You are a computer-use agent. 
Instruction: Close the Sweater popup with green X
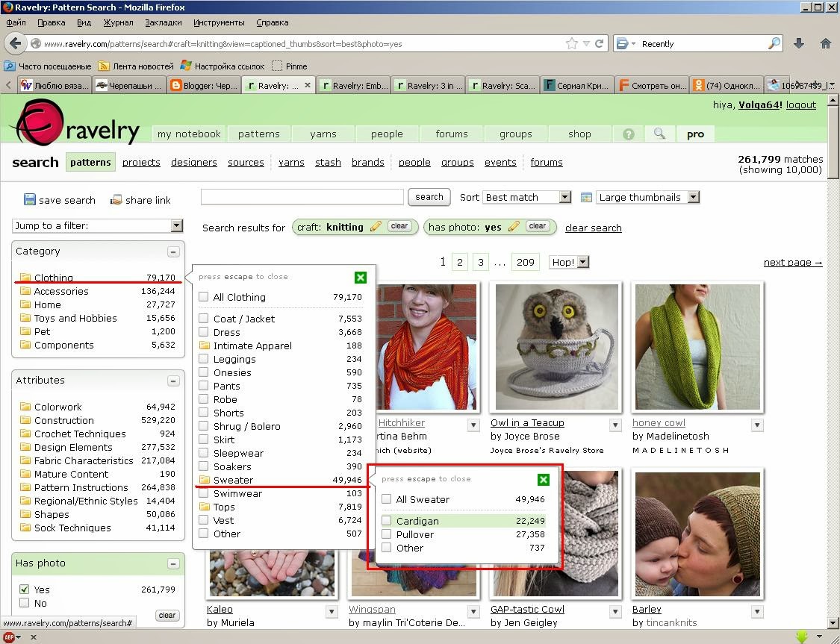point(544,480)
